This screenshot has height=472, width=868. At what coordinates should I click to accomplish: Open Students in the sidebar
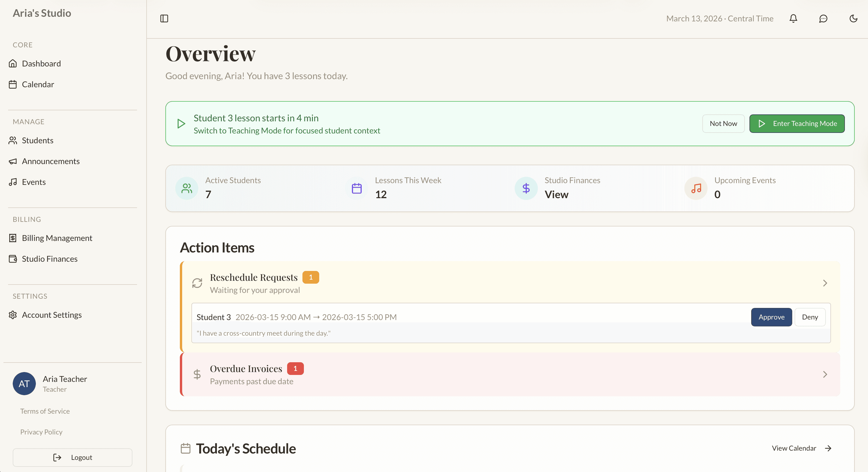pos(37,140)
